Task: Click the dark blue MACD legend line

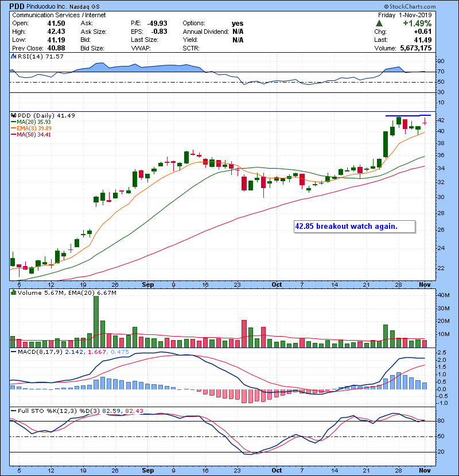Action: (x=13, y=352)
